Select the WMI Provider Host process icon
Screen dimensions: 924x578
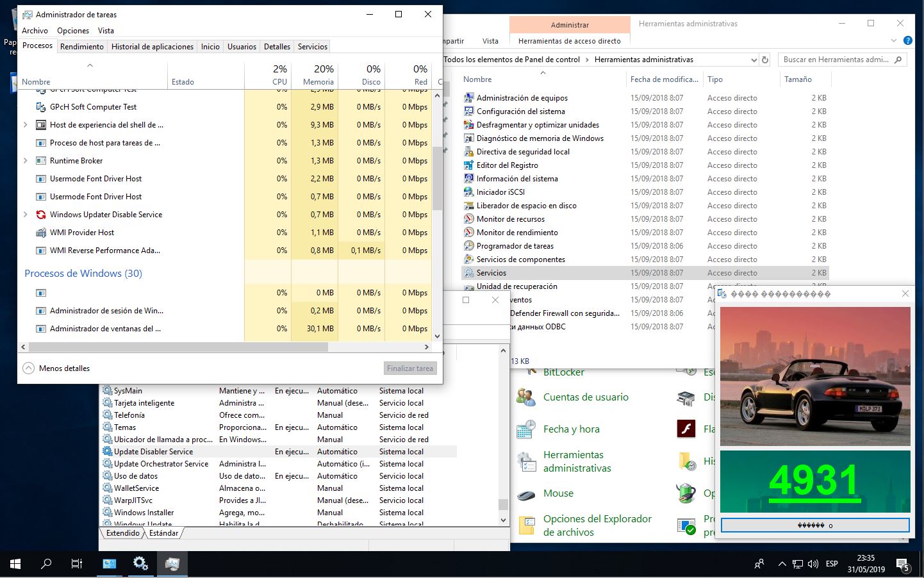pyautogui.click(x=41, y=233)
